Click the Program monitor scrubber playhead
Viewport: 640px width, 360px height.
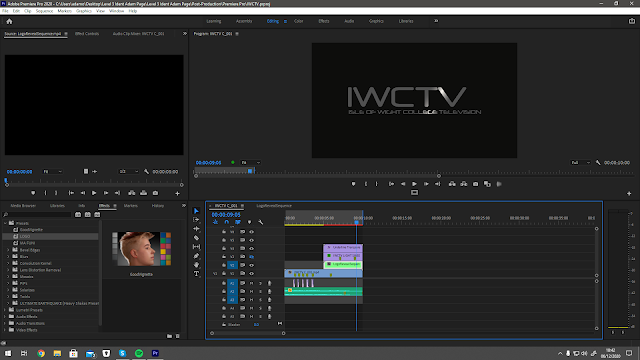250,171
